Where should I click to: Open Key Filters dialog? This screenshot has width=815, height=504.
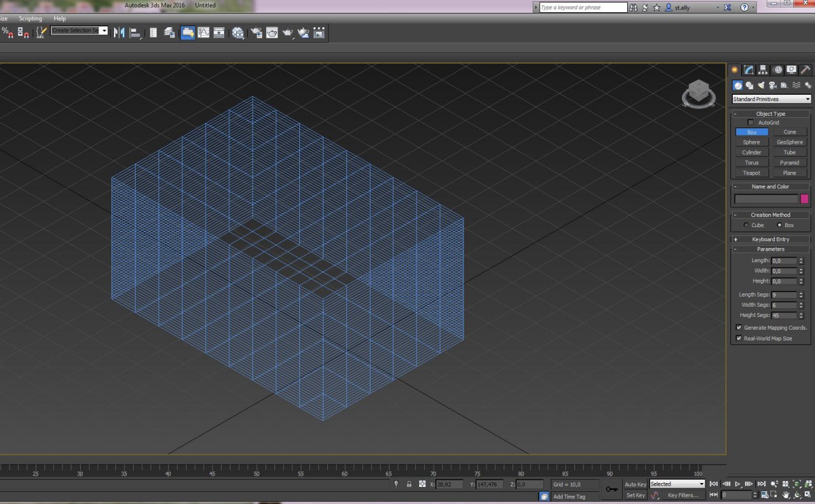(x=683, y=495)
